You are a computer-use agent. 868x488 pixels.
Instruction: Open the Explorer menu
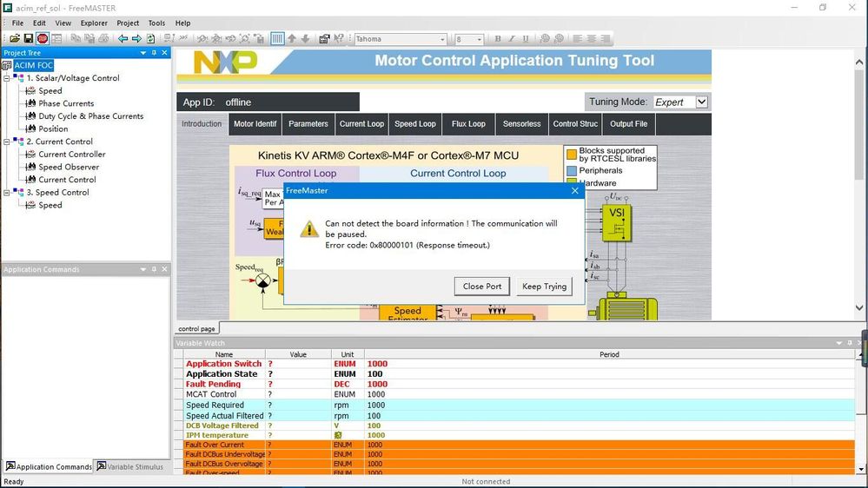point(94,23)
